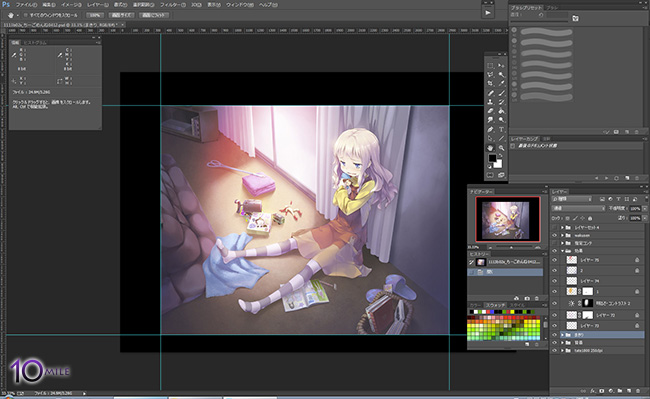Select the Paint Bucket tool

(x=501, y=111)
